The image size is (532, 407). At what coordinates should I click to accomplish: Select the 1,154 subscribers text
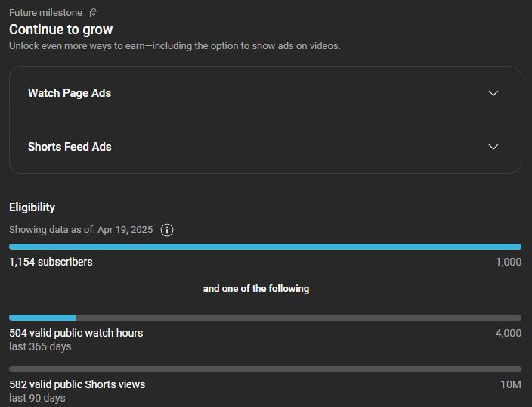(x=51, y=262)
